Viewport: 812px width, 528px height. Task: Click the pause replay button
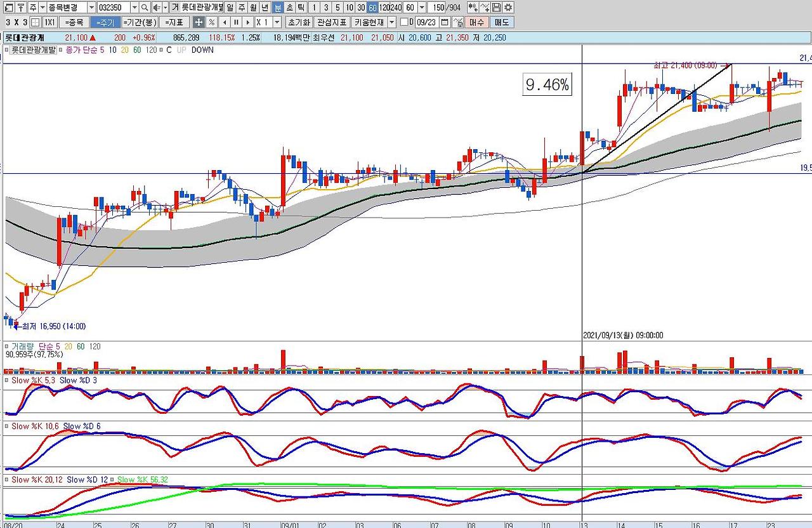coord(235,22)
